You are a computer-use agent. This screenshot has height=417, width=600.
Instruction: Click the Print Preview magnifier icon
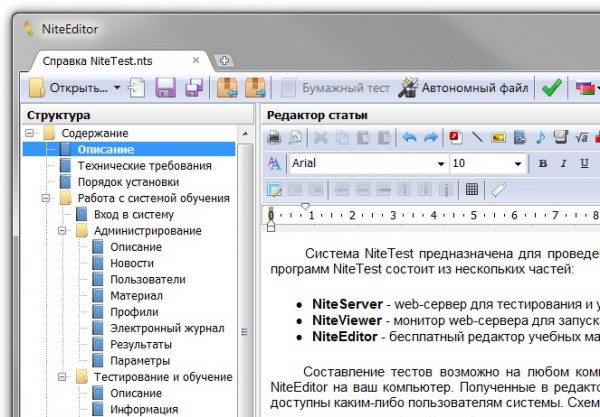coord(295,137)
